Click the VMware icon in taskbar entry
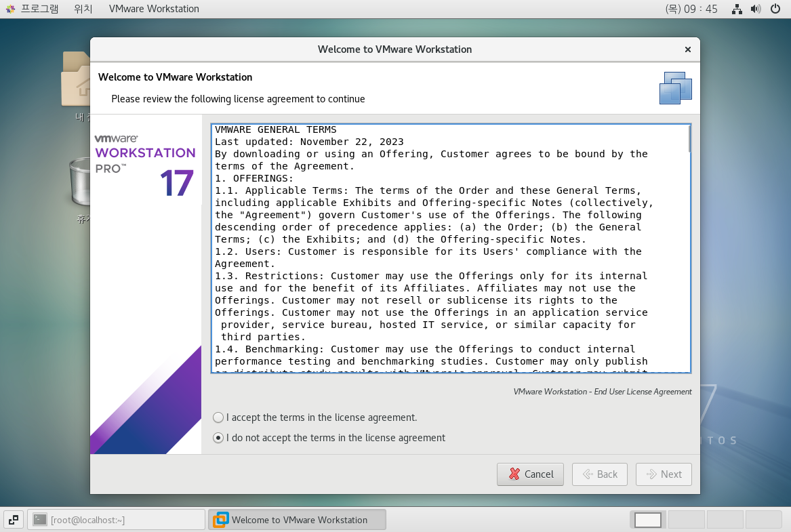This screenshot has height=532, width=791. point(220,520)
